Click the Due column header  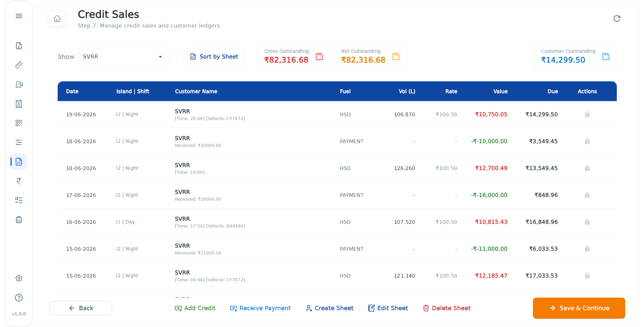point(552,91)
